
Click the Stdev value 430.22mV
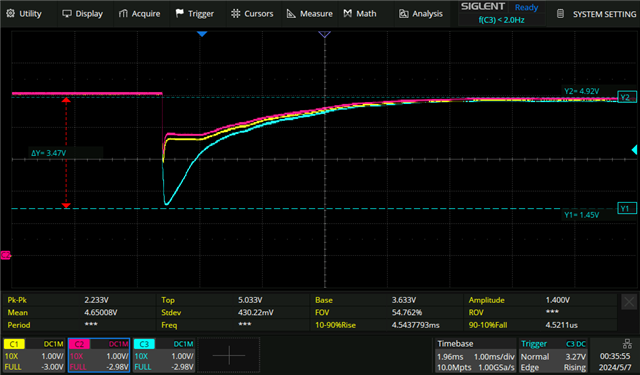(x=256, y=313)
